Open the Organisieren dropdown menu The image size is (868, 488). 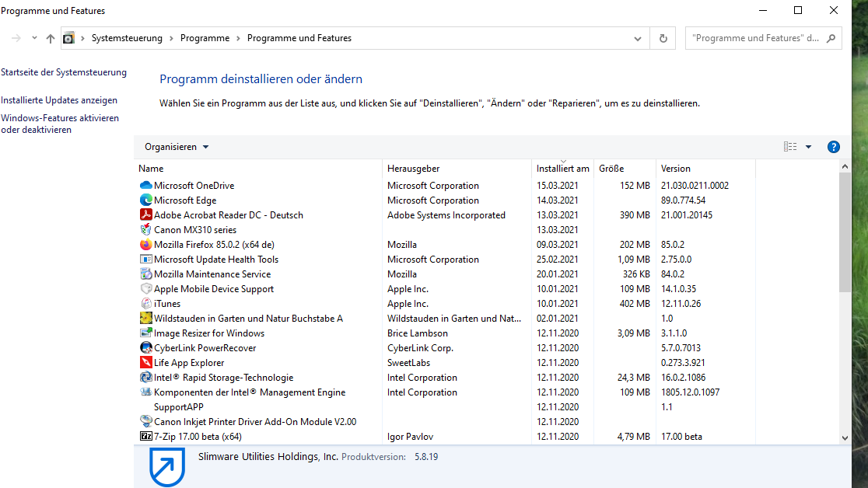pos(177,147)
